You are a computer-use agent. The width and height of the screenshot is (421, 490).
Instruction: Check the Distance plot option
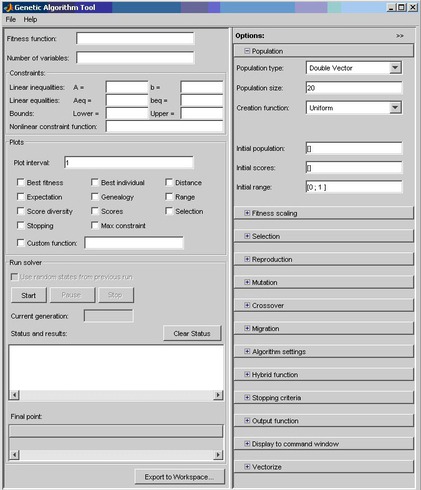pyautogui.click(x=169, y=182)
